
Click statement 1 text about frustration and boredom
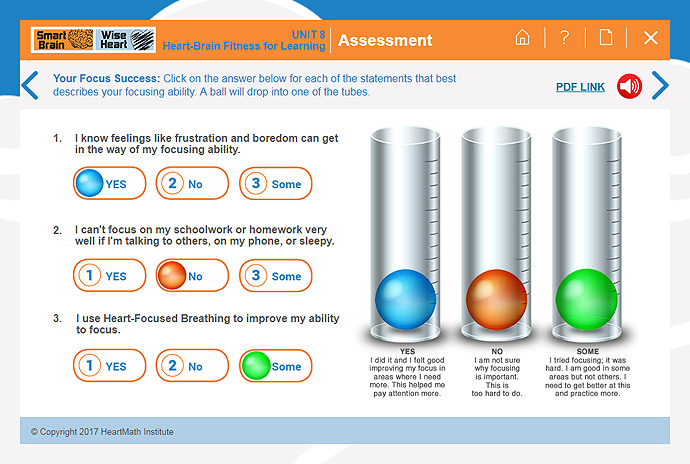[206, 144]
